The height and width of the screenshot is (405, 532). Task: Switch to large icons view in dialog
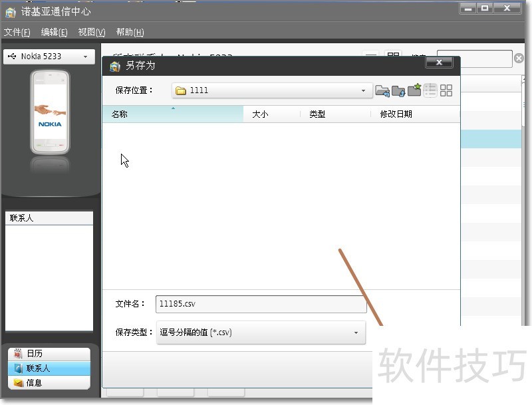[x=446, y=90]
